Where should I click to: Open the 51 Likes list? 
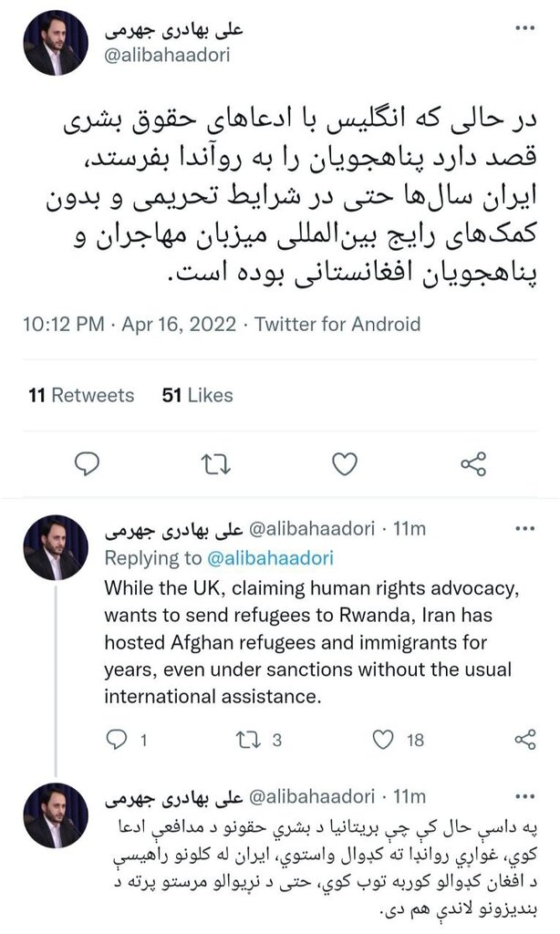click(197, 396)
